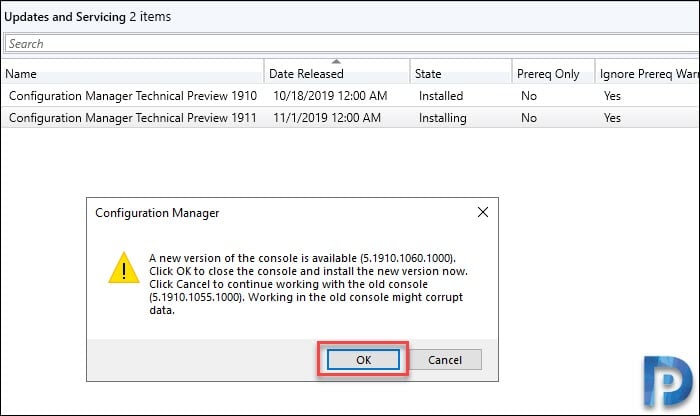Select Configuration Manager Technical Preview 1910 row
The width and height of the screenshot is (700, 416).
[350, 96]
